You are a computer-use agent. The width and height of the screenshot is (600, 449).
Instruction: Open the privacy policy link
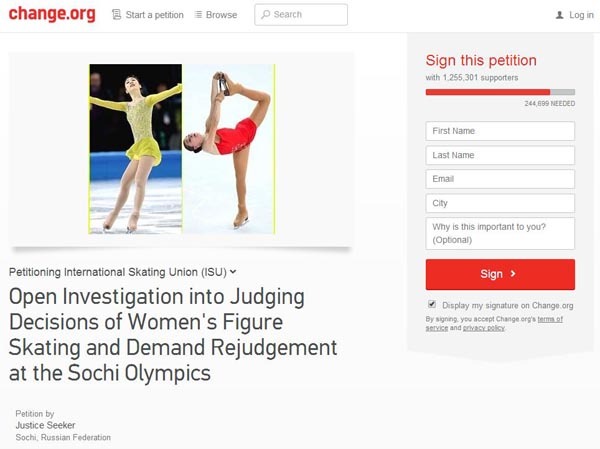tap(484, 328)
